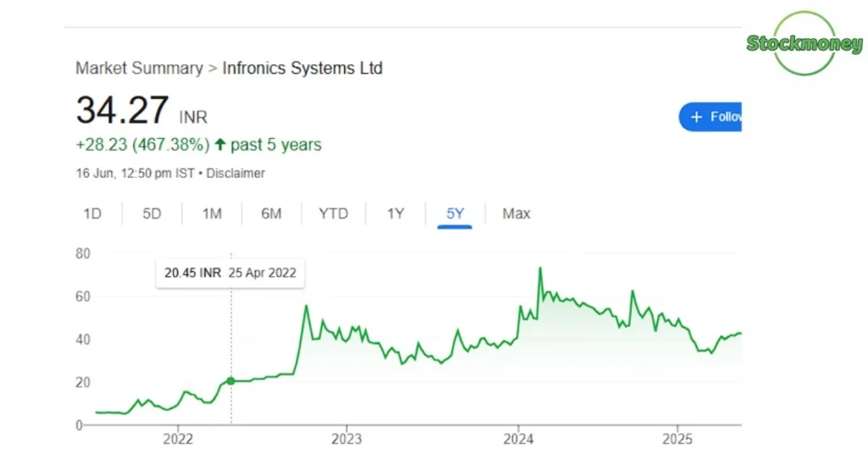This screenshot has width=868, height=454.
Task: Click the 80 y-axis label
Action: 82,253
